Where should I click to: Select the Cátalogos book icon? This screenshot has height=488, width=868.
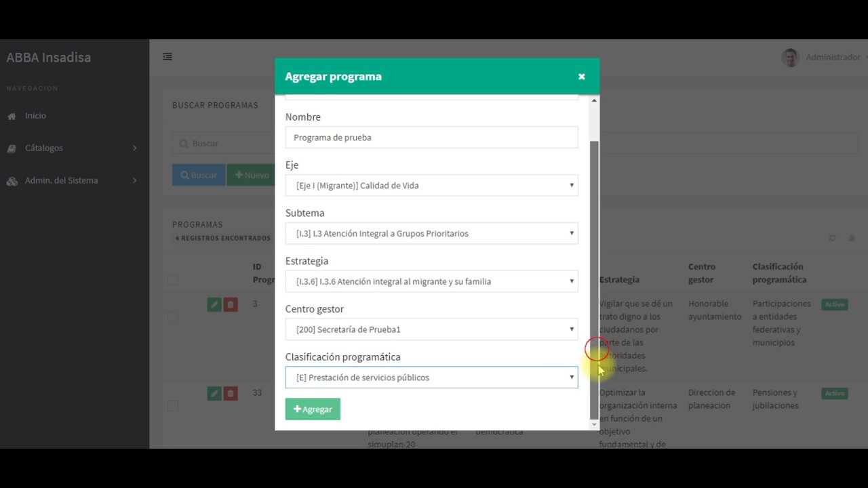click(12, 148)
